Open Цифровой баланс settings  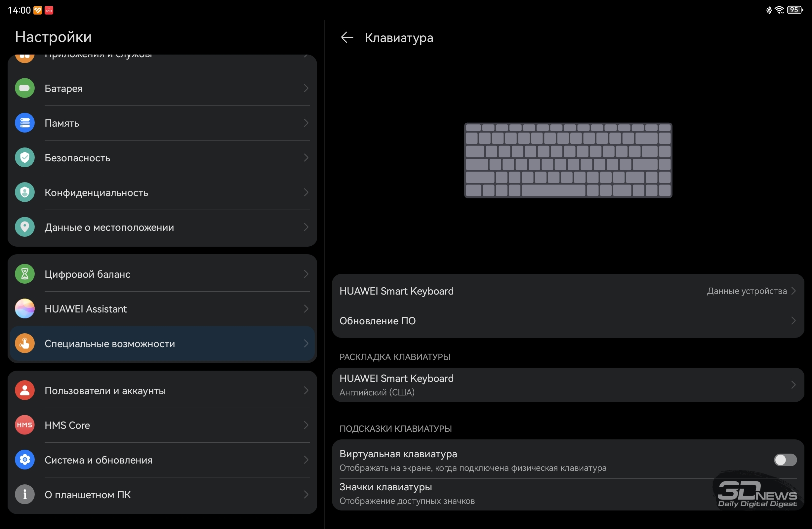pos(162,274)
